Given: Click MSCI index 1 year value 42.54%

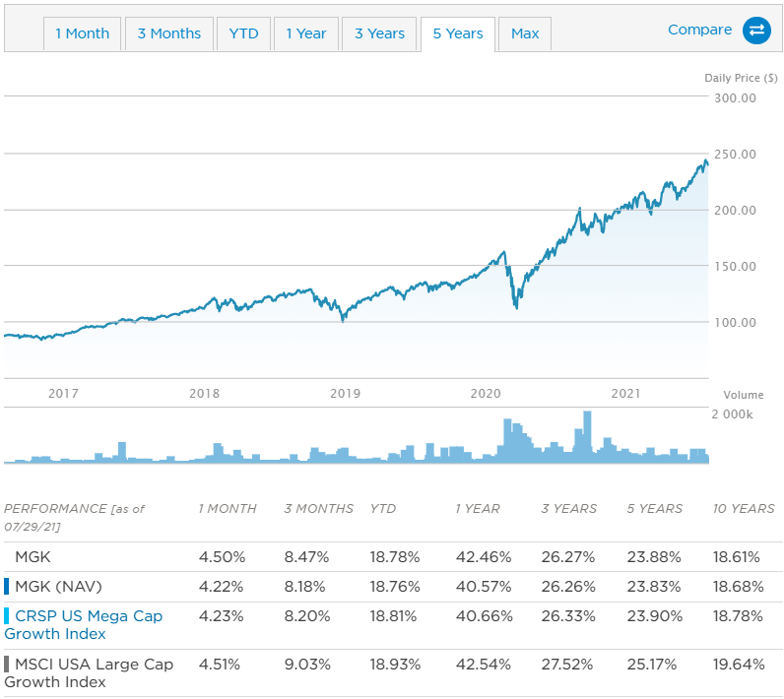Looking at the screenshot, I should pos(483,665).
